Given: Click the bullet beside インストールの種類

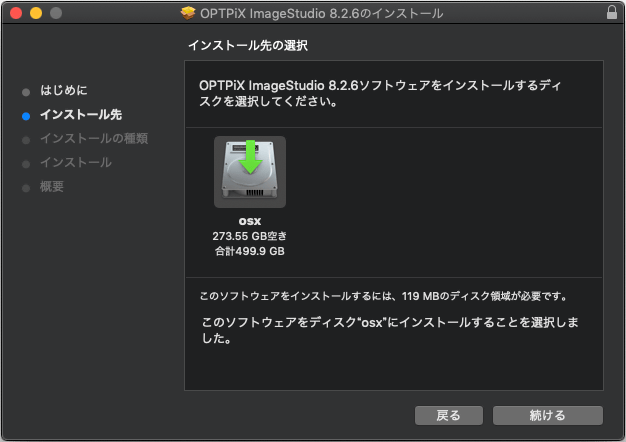Looking at the screenshot, I should click(x=26, y=140).
